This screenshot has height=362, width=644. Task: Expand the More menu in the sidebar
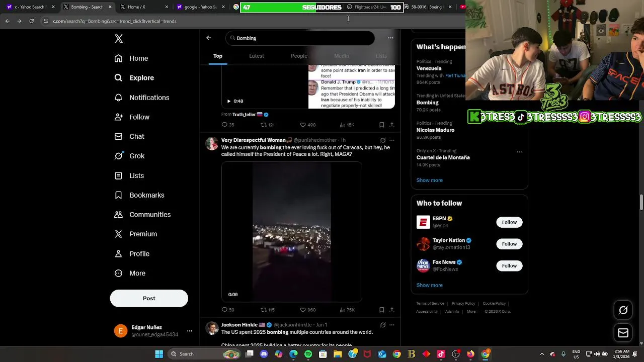pos(130,273)
